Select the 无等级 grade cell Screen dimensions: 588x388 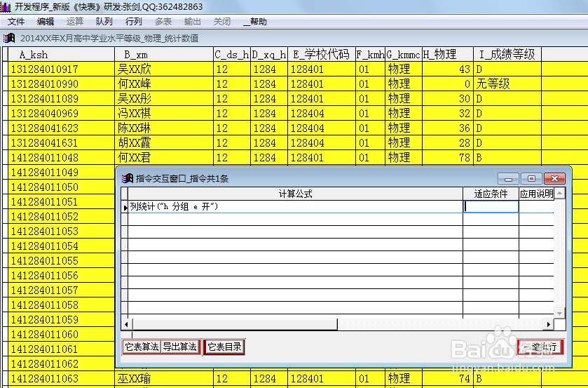click(507, 83)
